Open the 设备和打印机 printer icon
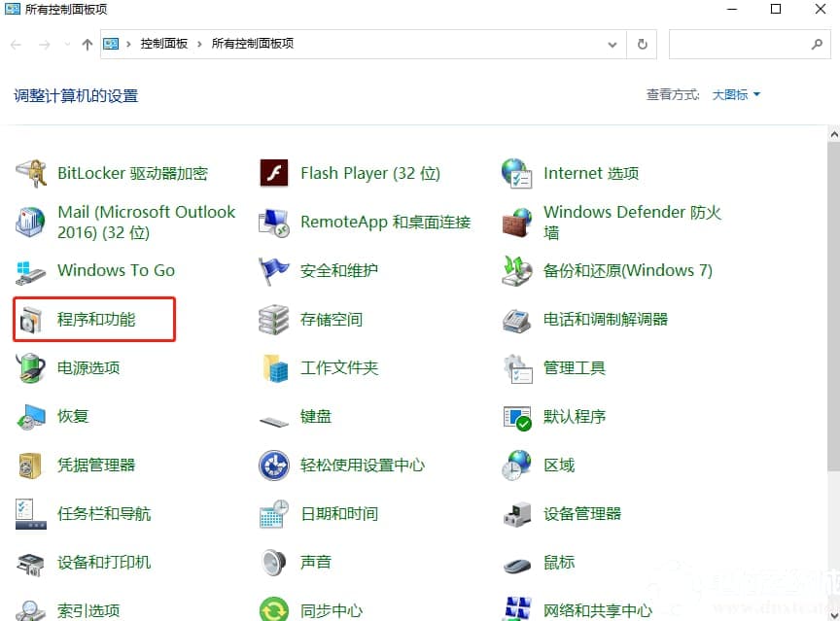Viewport: 840px width, 621px height. pyautogui.click(x=30, y=564)
